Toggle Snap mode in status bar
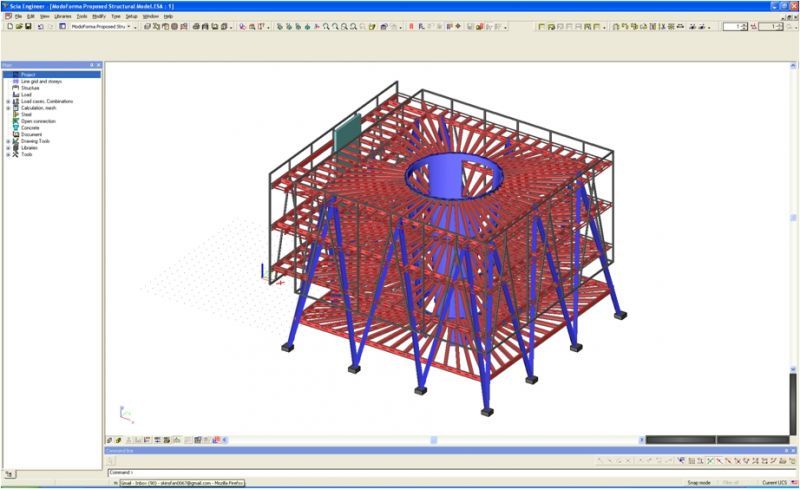Screen dimensions: 800x489 coord(700,482)
